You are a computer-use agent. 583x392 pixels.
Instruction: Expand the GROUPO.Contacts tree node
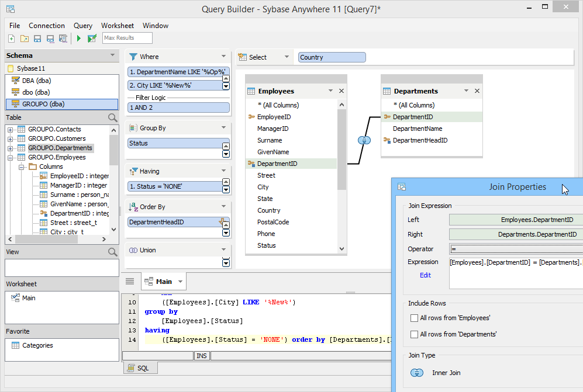[x=10, y=130]
